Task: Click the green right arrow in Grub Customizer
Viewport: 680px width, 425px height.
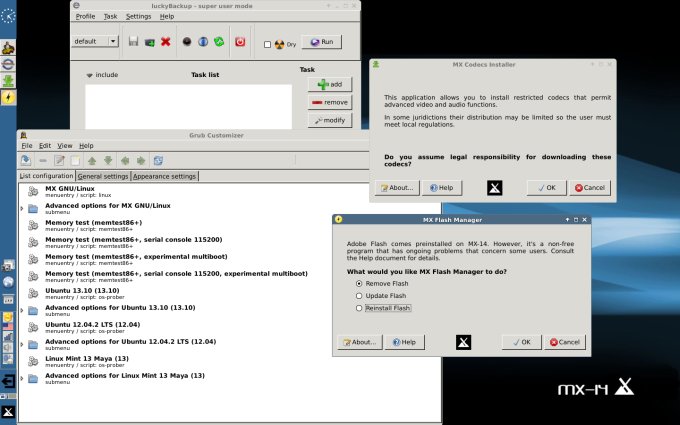Action: click(x=141, y=161)
